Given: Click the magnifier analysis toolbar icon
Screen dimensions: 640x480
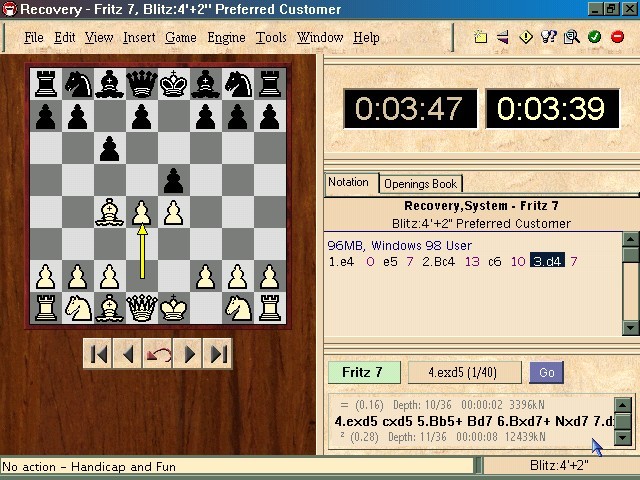Looking at the screenshot, I should pos(571,37).
